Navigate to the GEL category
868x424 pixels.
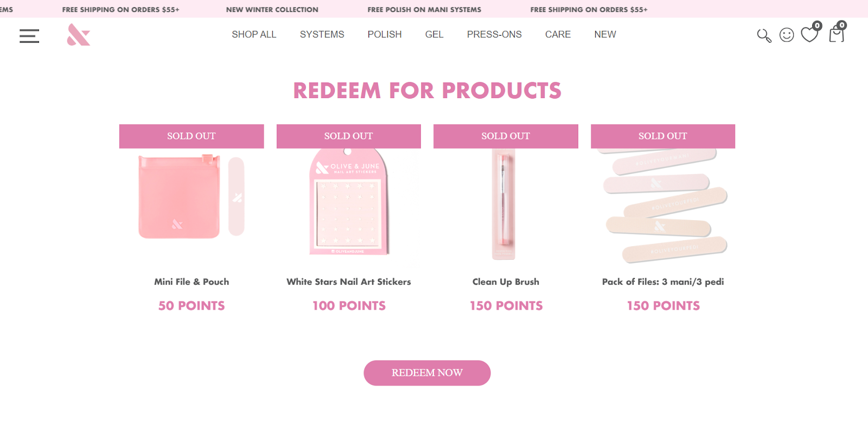pyautogui.click(x=434, y=35)
